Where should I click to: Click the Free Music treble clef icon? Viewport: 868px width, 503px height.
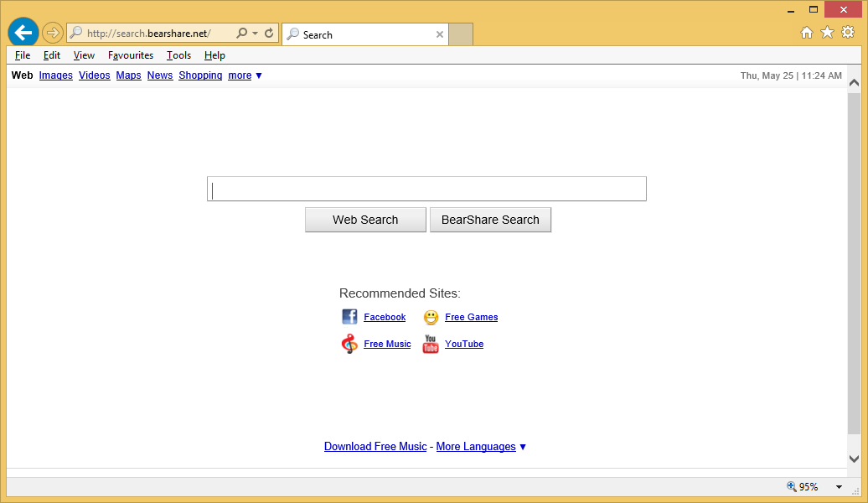click(349, 344)
